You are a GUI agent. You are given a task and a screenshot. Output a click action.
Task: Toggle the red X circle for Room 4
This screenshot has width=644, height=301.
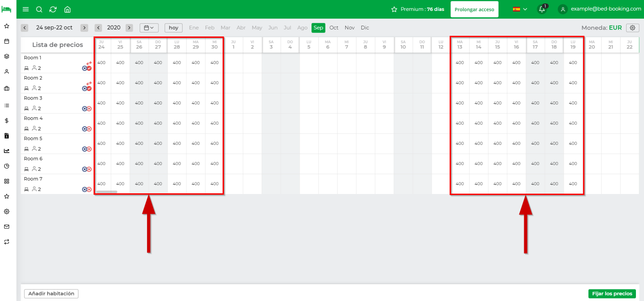89,129
